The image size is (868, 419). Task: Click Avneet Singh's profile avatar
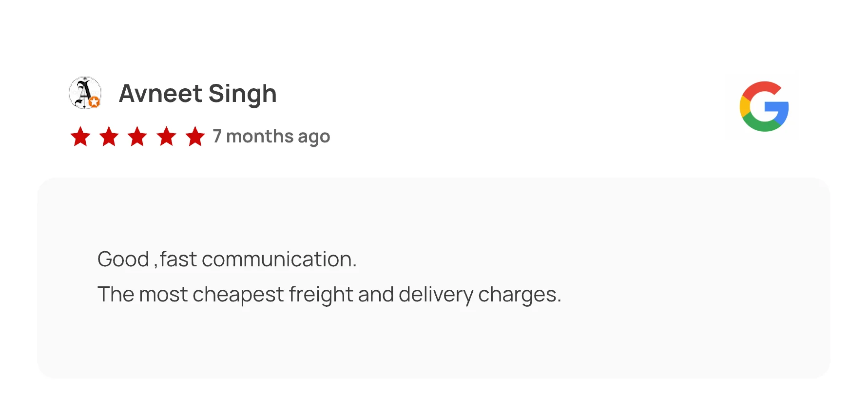pyautogui.click(x=85, y=93)
